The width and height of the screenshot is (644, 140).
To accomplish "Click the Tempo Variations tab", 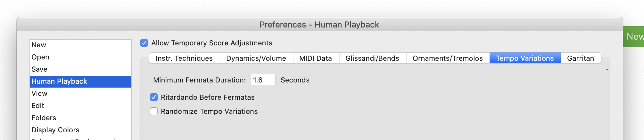I will [525, 58].
